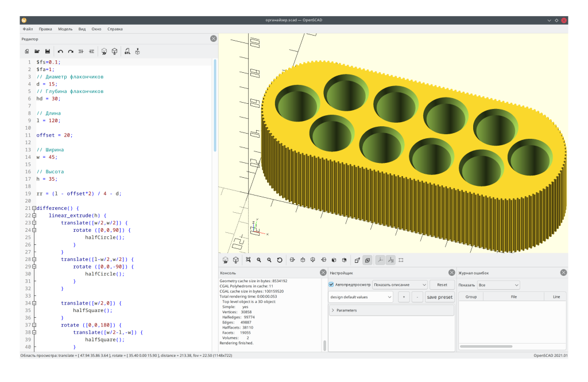This screenshot has height=382, width=588.
Task: Toggle the Show Edges button
Action: [x=401, y=260]
